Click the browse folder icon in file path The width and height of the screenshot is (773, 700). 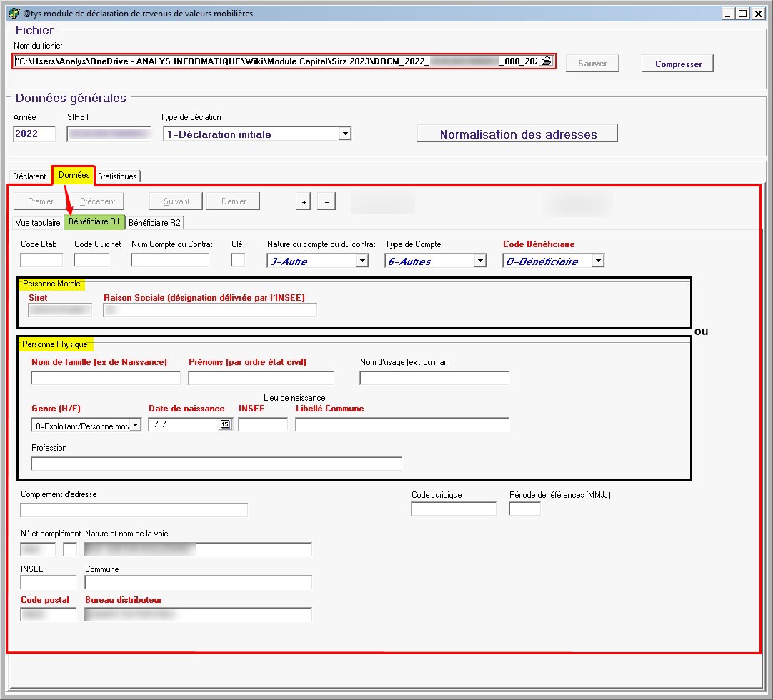click(547, 61)
